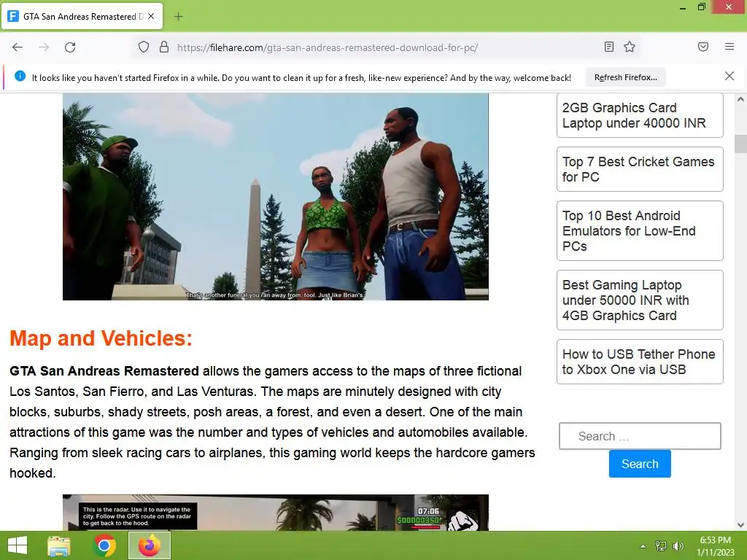The width and height of the screenshot is (747, 560).
Task: Toggle reader view icon
Action: pyautogui.click(x=609, y=47)
